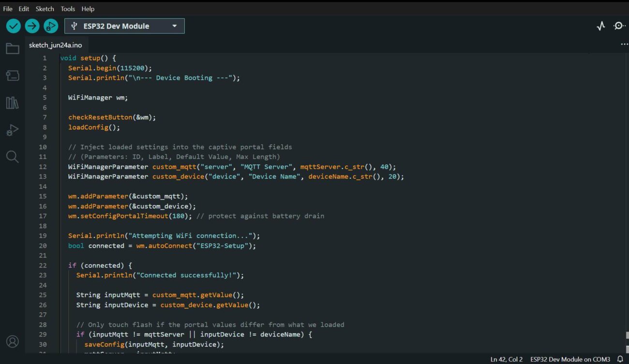This screenshot has width=629, height=364.
Task: Click the custom_mqtt parameter declaration line
Action: click(232, 167)
